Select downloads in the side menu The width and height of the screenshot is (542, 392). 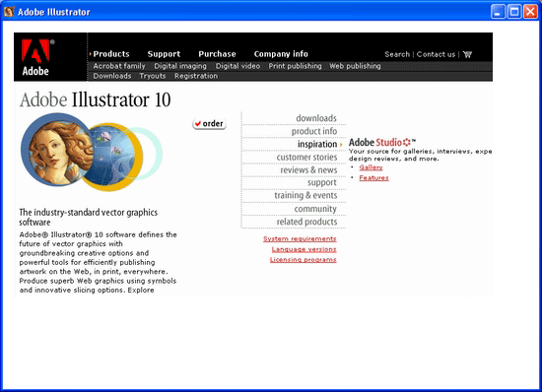tap(316, 118)
